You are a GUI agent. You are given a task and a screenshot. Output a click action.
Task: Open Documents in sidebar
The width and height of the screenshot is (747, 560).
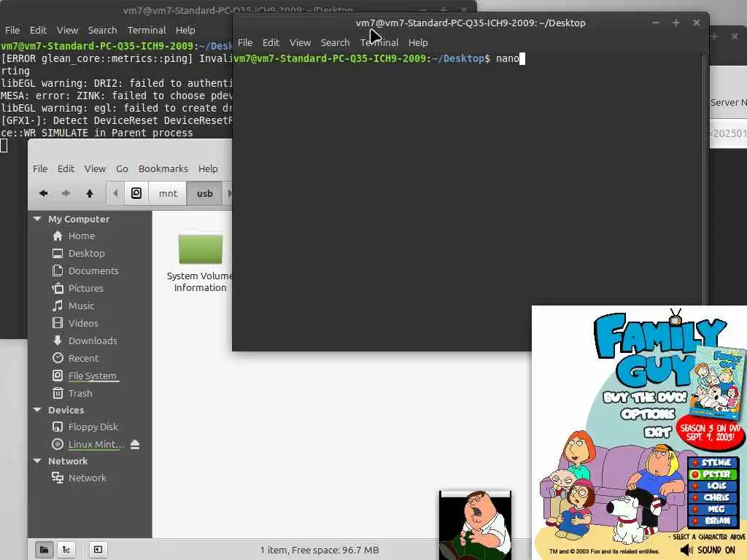(x=93, y=271)
